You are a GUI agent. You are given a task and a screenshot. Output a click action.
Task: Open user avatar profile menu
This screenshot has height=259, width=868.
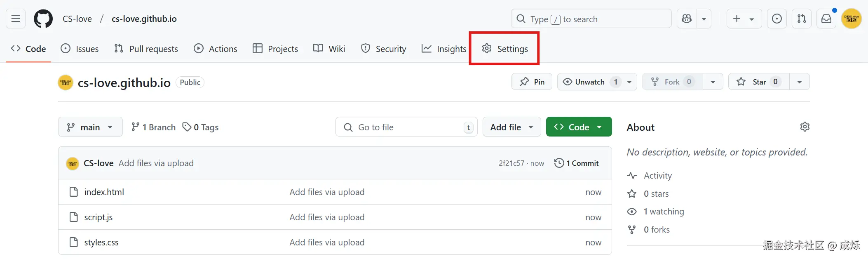click(x=851, y=19)
